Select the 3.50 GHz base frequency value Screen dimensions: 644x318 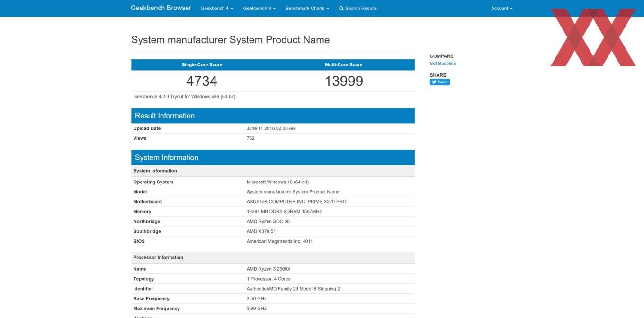(x=257, y=299)
